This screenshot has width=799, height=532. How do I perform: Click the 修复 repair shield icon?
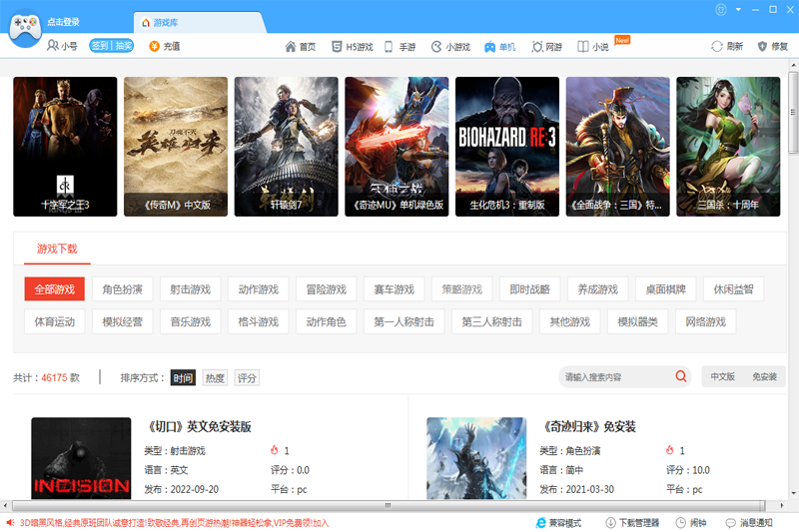click(764, 47)
